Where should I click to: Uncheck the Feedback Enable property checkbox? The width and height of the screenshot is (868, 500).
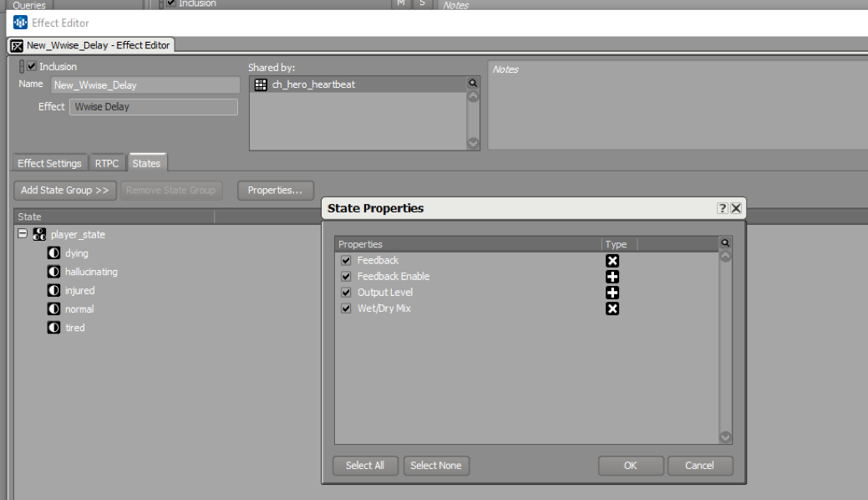click(x=346, y=277)
